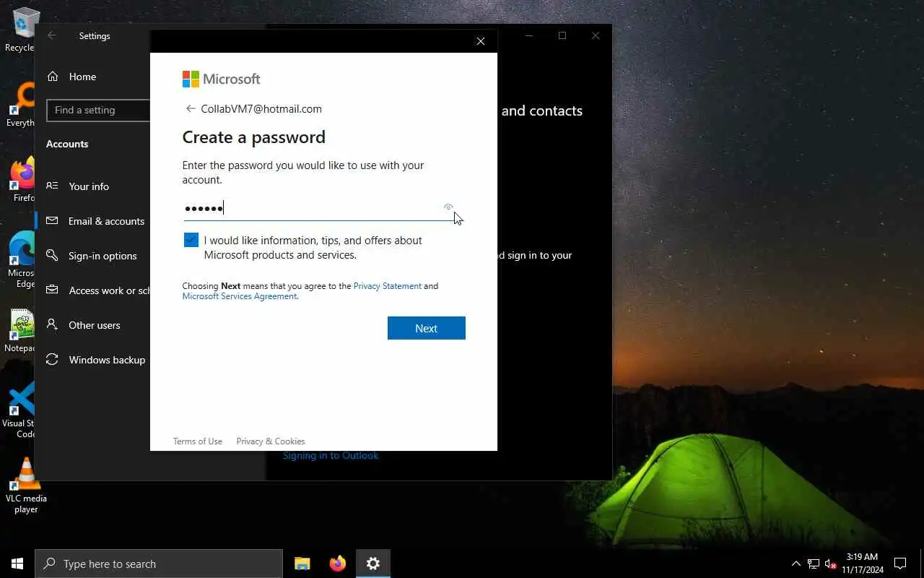The height and width of the screenshot is (578, 924).
Task: Click the Other users person icon
Action: coord(52,324)
